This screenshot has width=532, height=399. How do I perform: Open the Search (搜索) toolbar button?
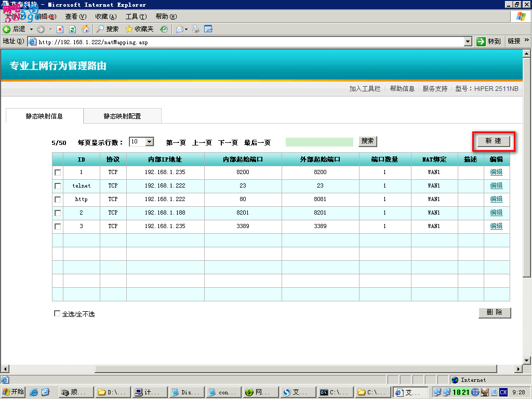click(x=107, y=29)
